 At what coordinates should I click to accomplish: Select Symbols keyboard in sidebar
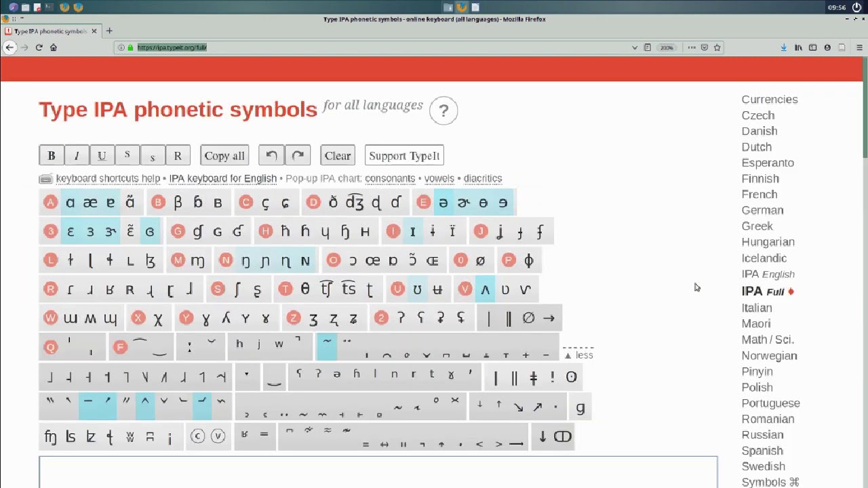coord(770,482)
